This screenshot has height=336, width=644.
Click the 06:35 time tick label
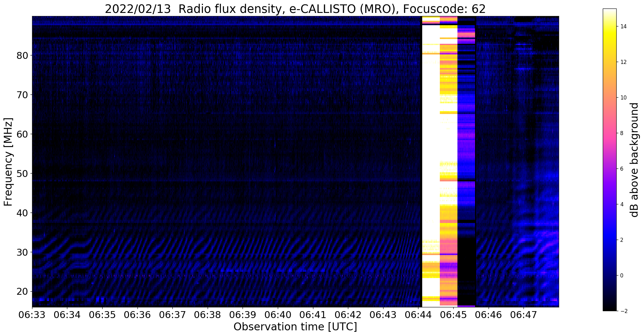tap(102, 314)
